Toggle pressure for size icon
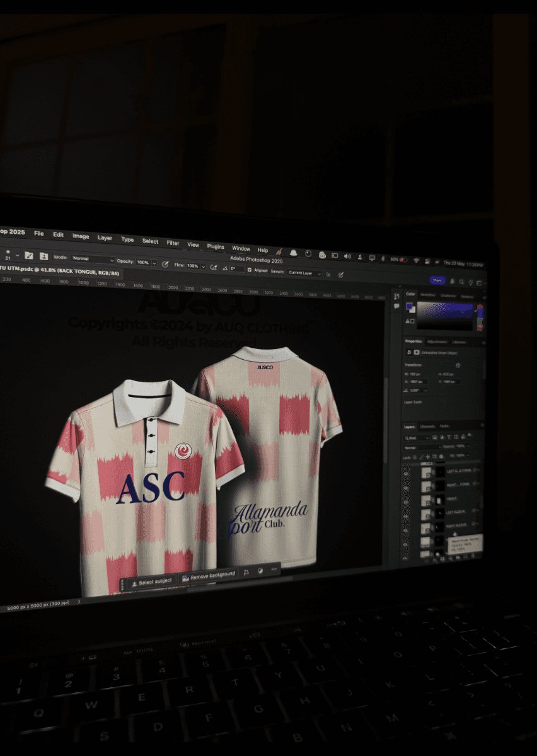Screen dimensions: 537x756 [340, 275]
